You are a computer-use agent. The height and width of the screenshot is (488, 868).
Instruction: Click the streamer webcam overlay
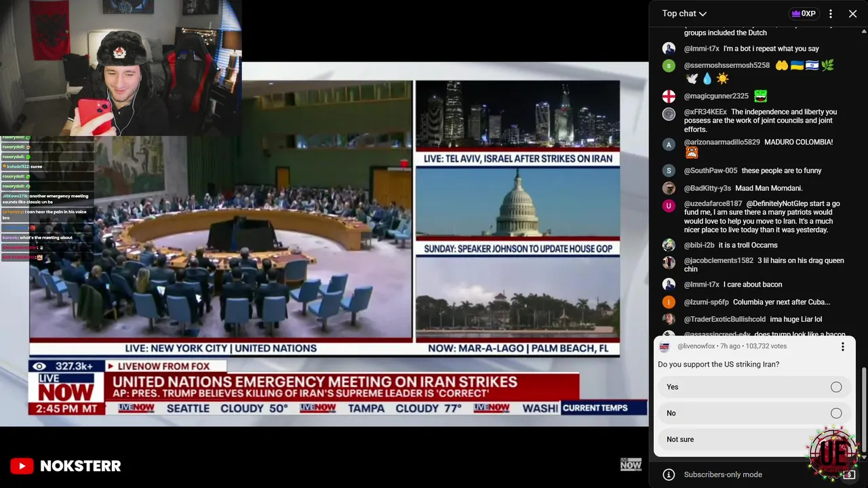click(121, 68)
